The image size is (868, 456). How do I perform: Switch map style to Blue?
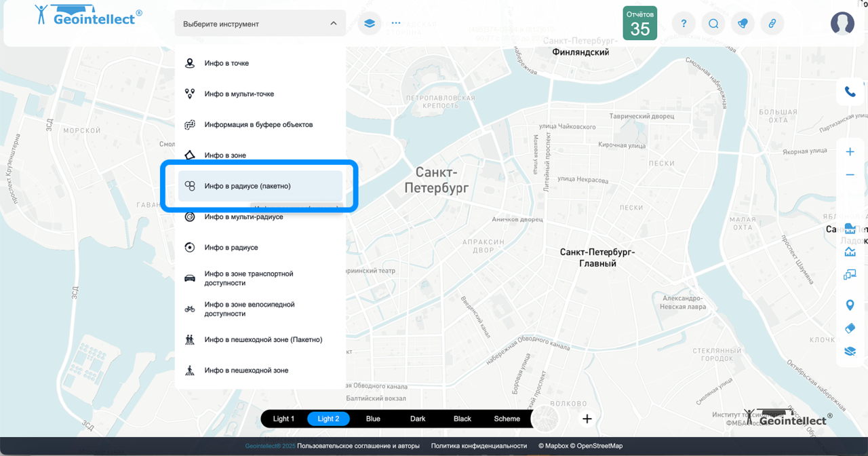point(373,419)
